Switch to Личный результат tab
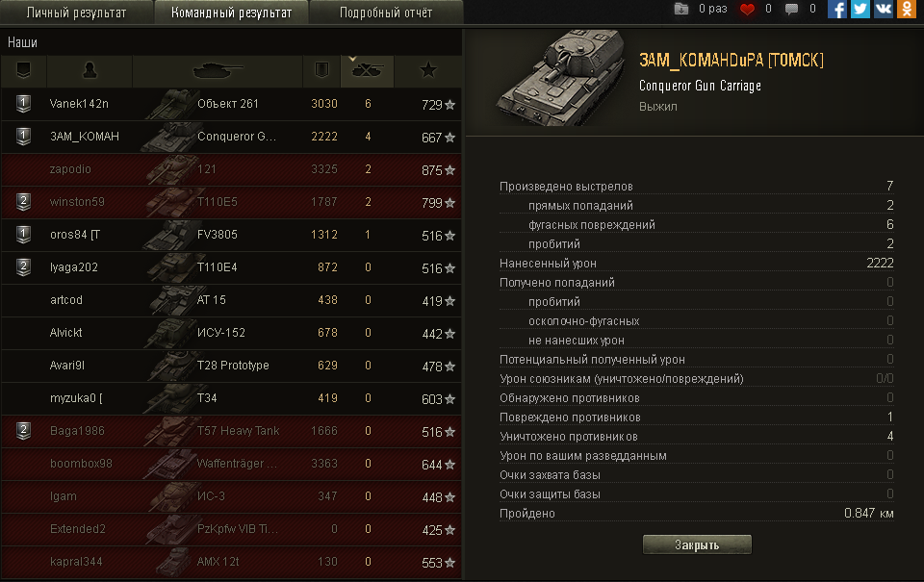 point(76,13)
